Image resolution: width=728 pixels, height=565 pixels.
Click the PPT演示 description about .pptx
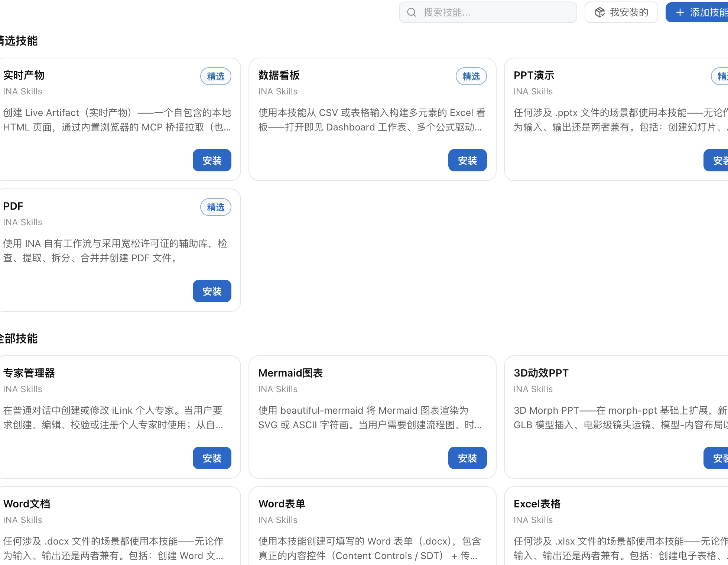click(621, 120)
